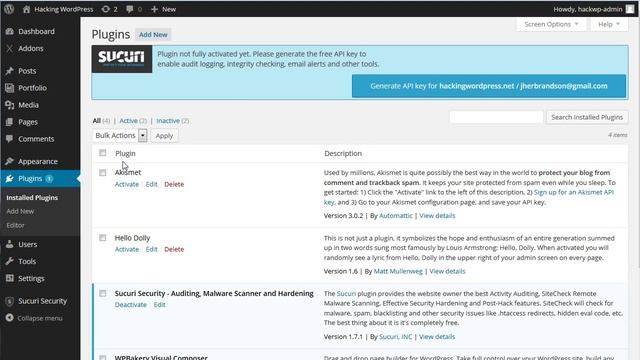
Task: Click Add New button beside Plugins heading
Action: click(153, 35)
